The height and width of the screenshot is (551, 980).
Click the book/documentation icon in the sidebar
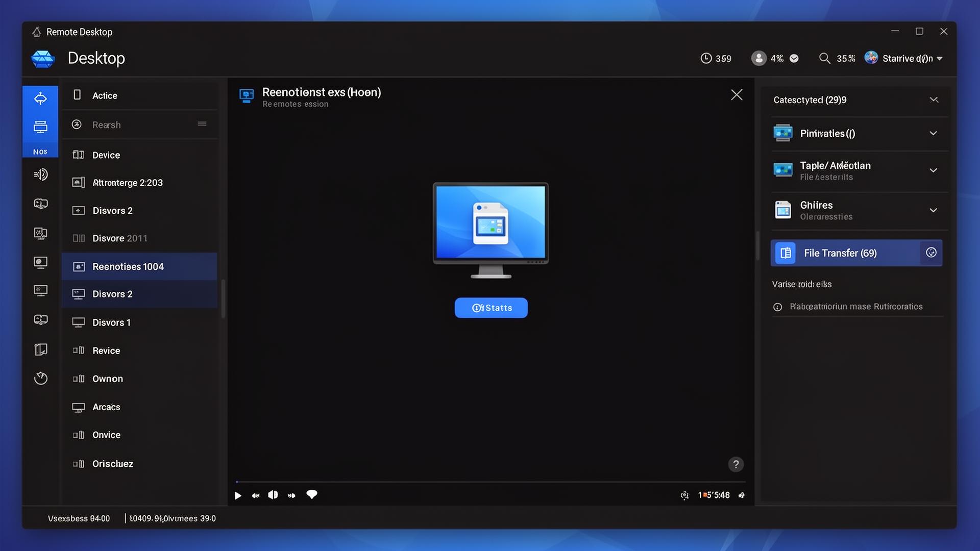pyautogui.click(x=40, y=349)
